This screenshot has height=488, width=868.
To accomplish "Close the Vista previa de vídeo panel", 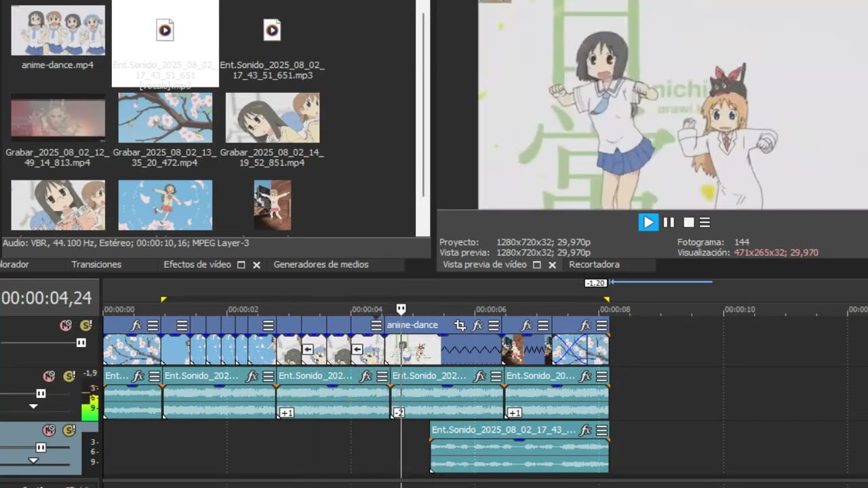I will coord(552,265).
